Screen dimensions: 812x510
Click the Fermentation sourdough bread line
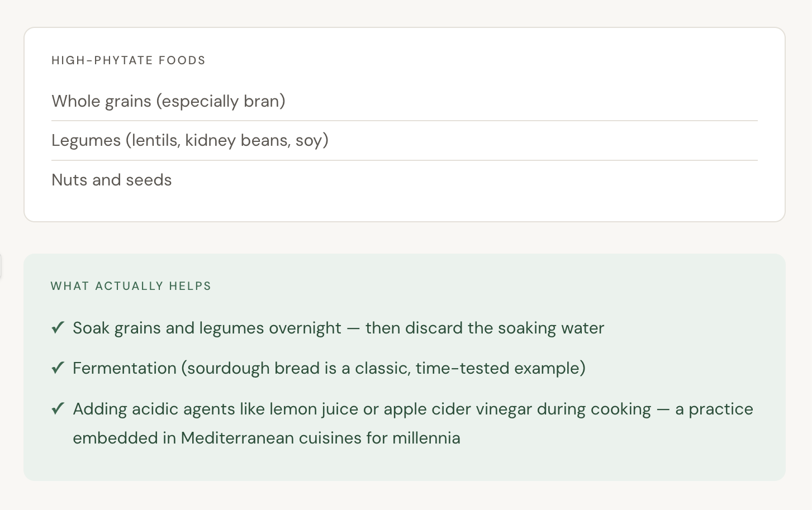329,368
